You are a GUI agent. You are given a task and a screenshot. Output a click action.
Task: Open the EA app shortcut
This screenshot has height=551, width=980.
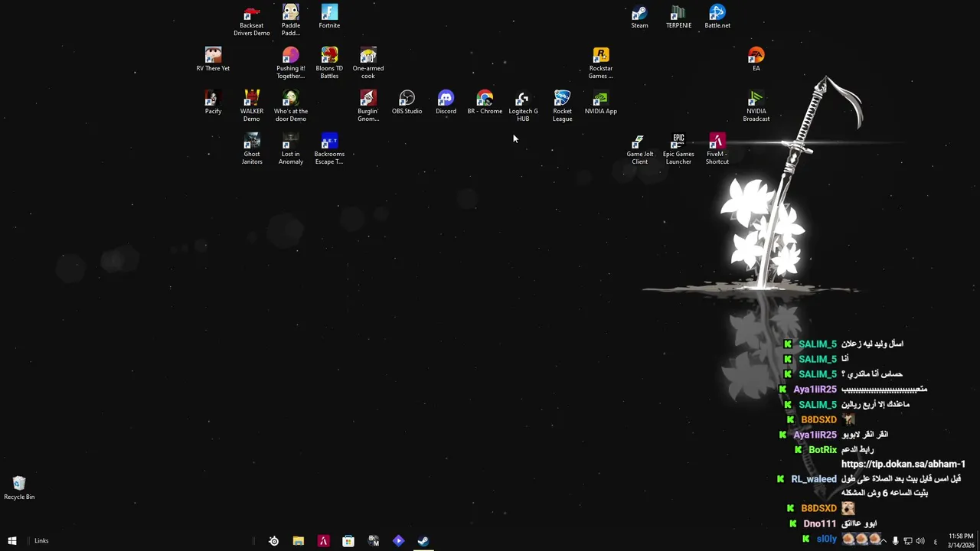[756, 60]
